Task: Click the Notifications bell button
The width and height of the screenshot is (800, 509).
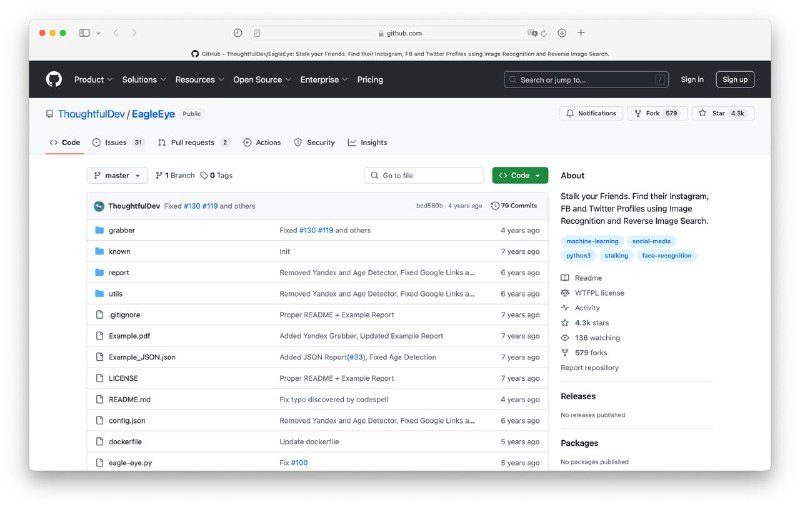Action: point(591,113)
